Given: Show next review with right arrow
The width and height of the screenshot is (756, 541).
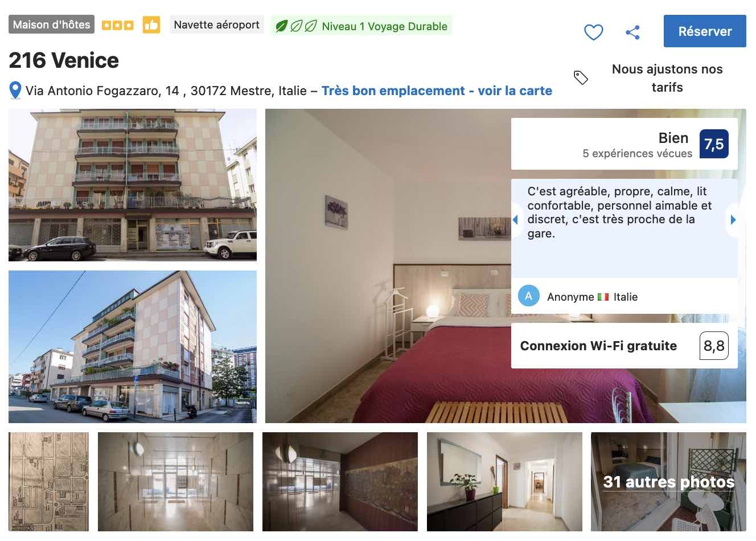Looking at the screenshot, I should point(733,219).
